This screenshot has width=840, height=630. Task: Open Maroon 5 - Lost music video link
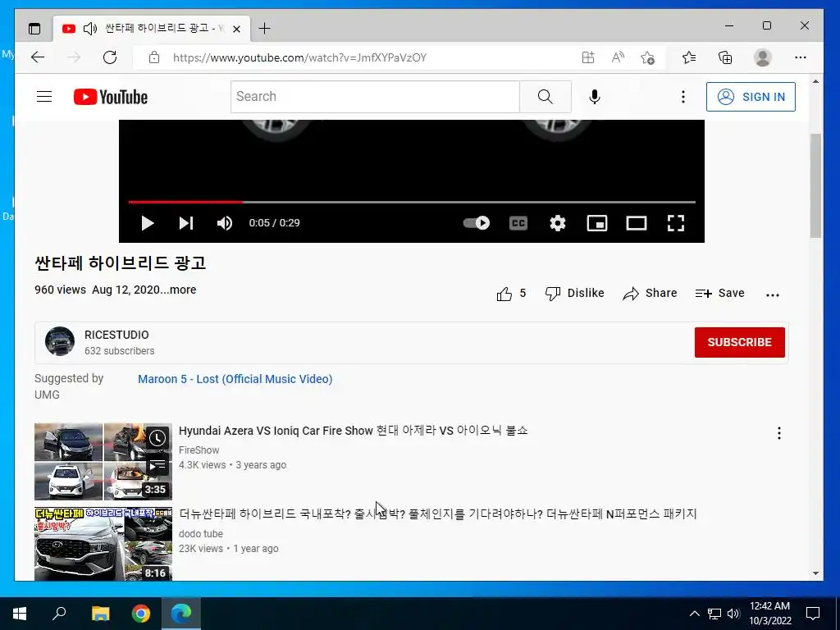[235, 379]
